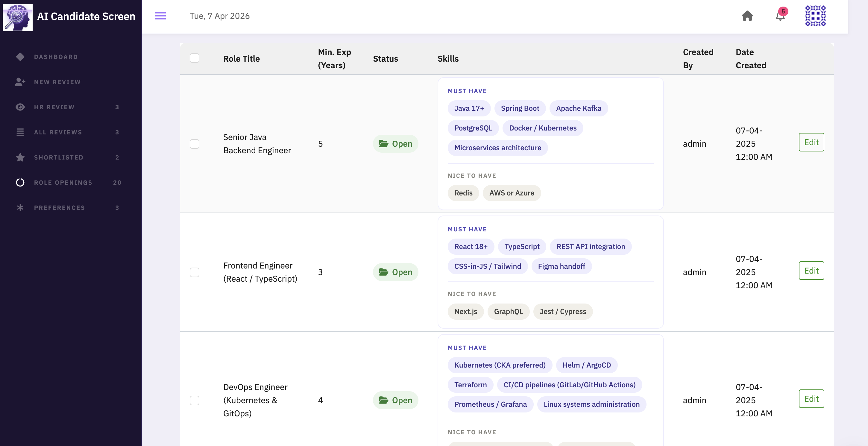Click the HR Review eye icon
Viewport: 868px width, 446px height.
20,107
